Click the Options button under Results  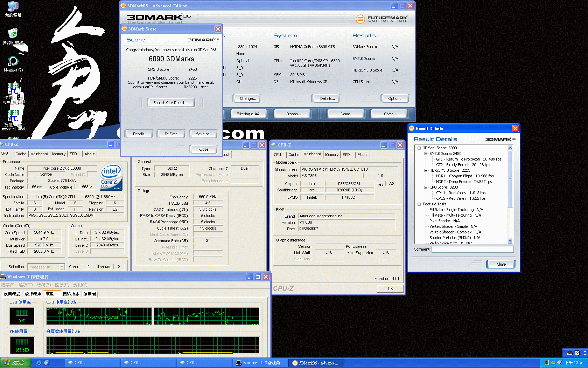tap(396, 98)
